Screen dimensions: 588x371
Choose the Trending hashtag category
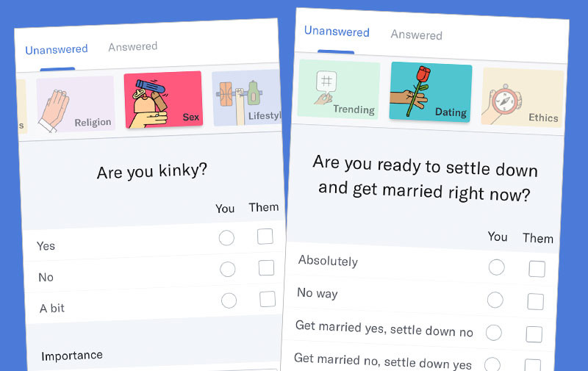339,90
